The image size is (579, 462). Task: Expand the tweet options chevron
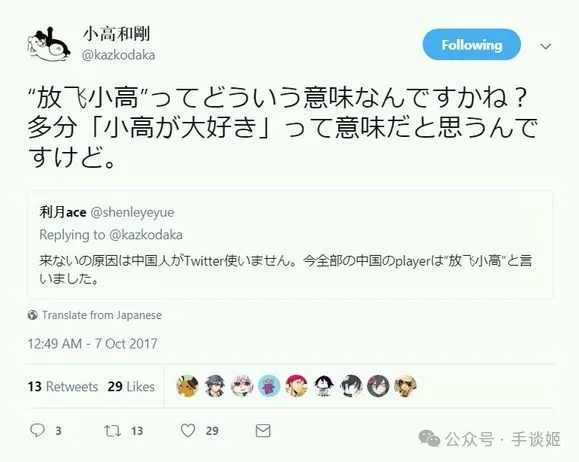pos(546,46)
